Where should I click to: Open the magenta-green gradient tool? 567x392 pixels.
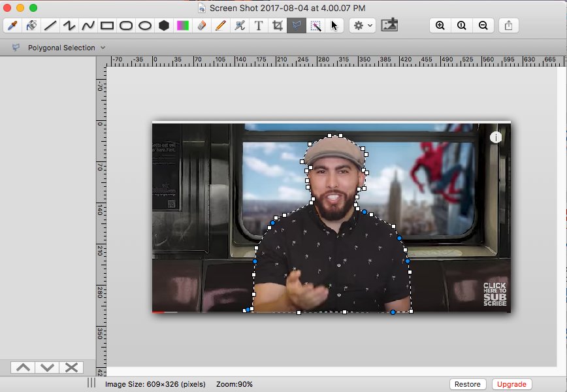(183, 25)
